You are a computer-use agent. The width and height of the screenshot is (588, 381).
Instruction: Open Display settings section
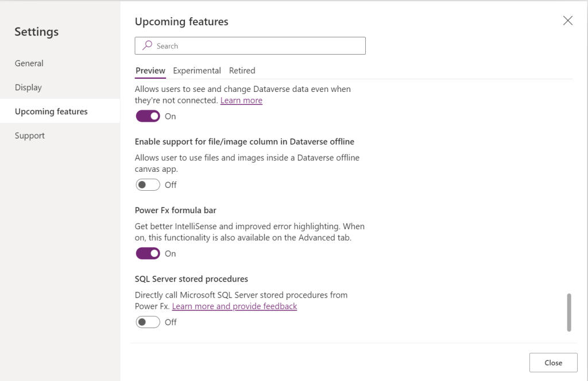[29, 87]
